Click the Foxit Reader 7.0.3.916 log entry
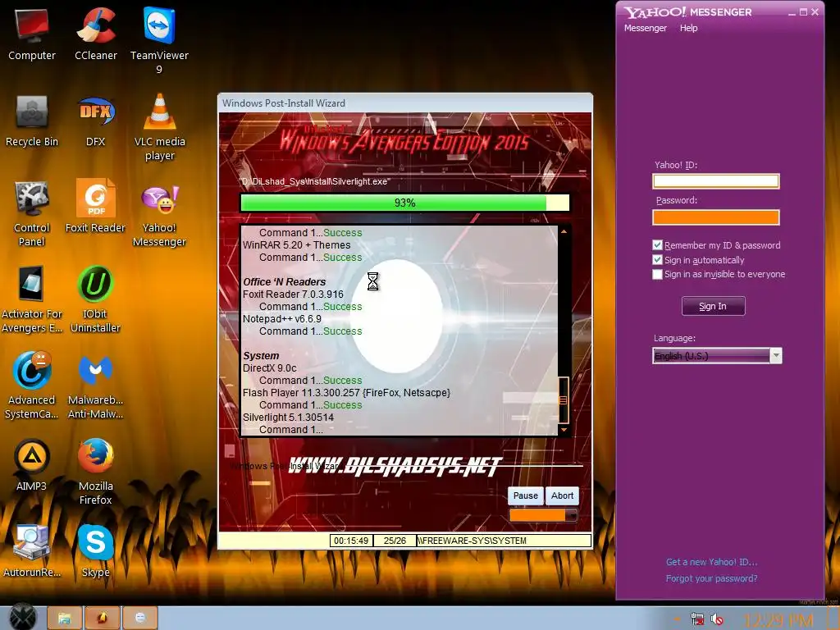 click(x=293, y=294)
